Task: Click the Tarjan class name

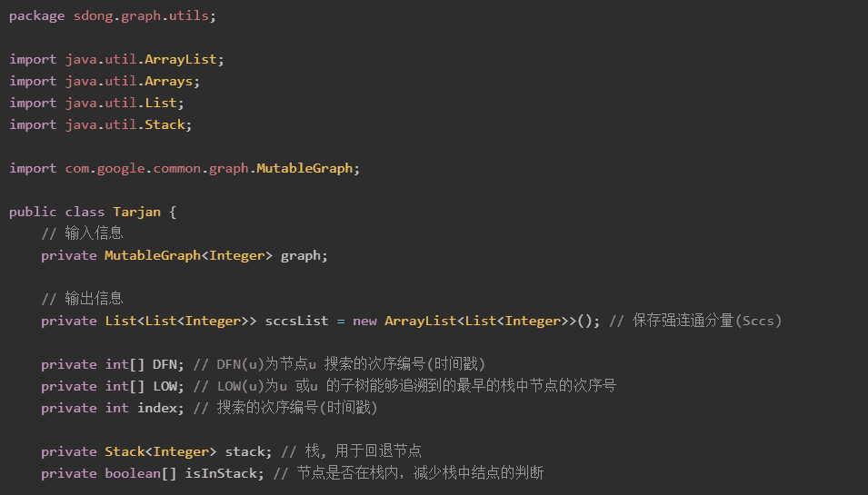Action: [x=136, y=212]
